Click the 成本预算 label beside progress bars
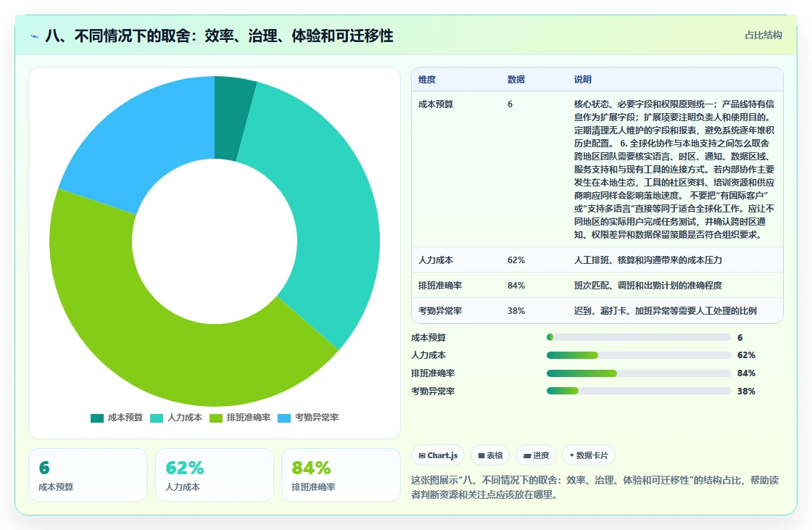 (x=428, y=338)
